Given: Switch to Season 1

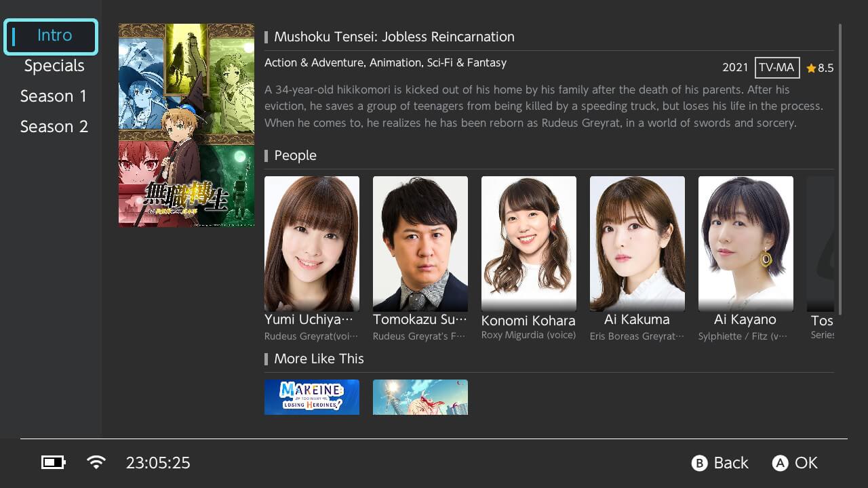Looking at the screenshot, I should [x=54, y=96].
